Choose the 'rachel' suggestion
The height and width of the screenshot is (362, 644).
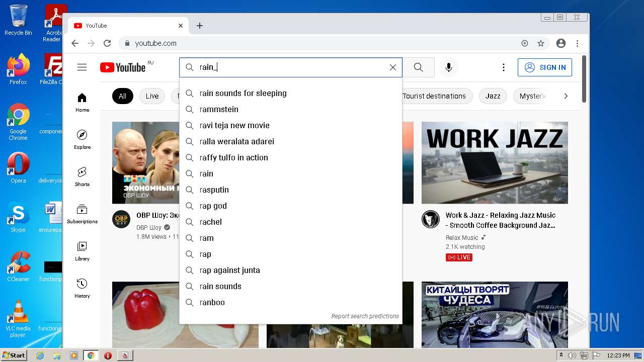pos(291,222)
